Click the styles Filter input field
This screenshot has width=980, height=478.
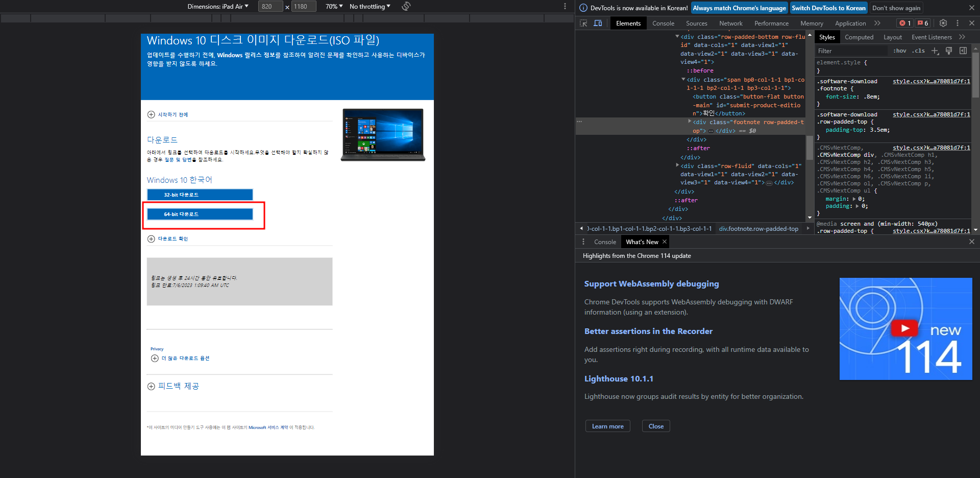(x=851, y=51)
